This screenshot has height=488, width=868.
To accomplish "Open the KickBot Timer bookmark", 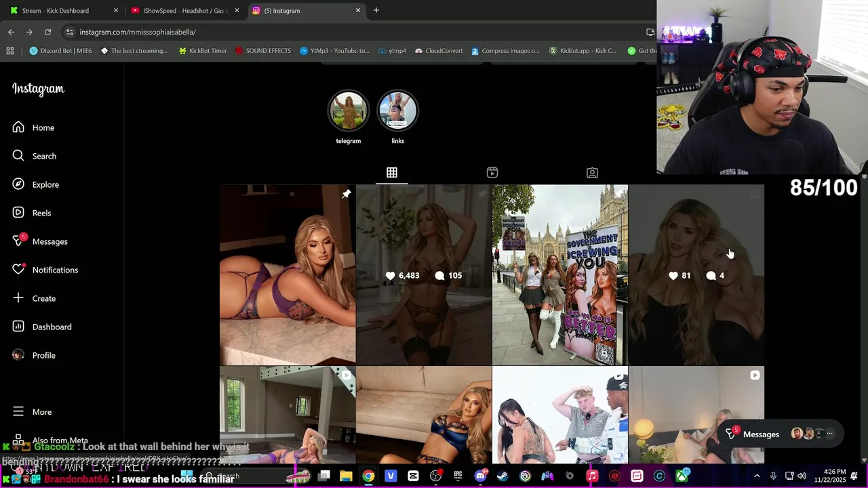I will tap(202, 51).
